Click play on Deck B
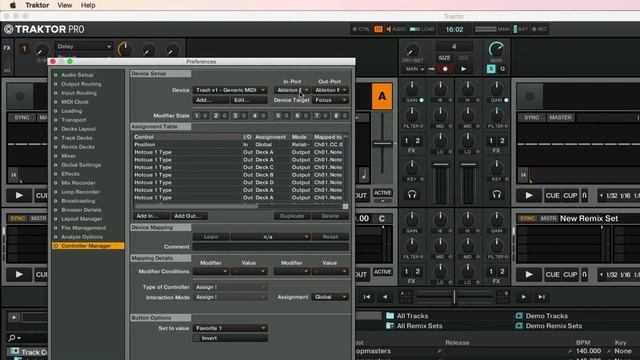 pos(529,196)
